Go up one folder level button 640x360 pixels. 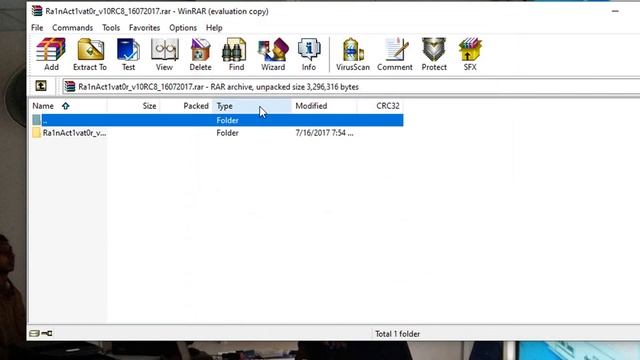click(41, 86)
